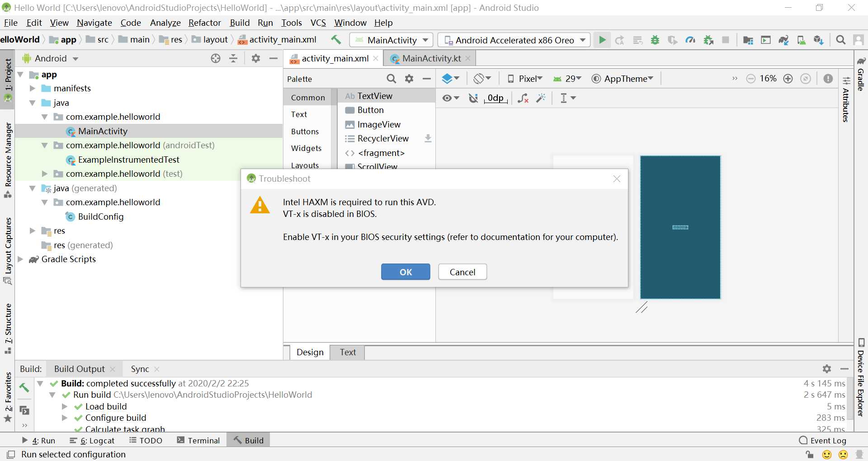Expand the Gradle Scripts node

tap(20, 259)
